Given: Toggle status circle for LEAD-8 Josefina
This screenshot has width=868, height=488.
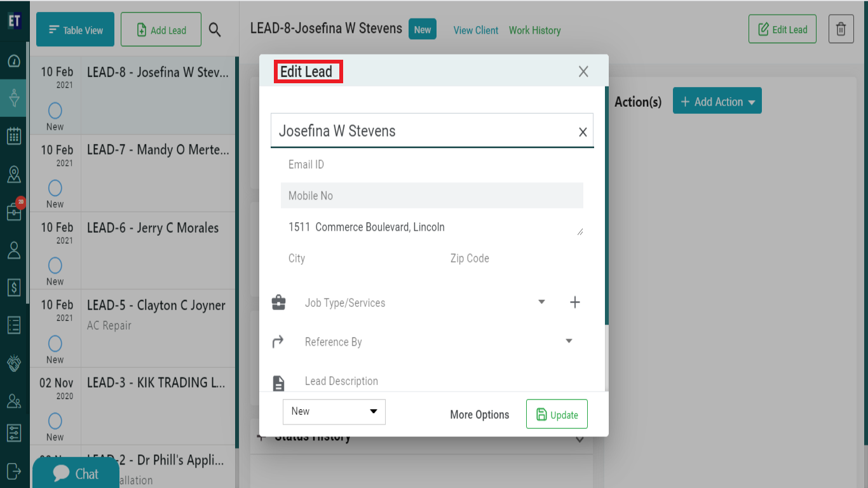Looking at the screenshot, I should [55, 111].
